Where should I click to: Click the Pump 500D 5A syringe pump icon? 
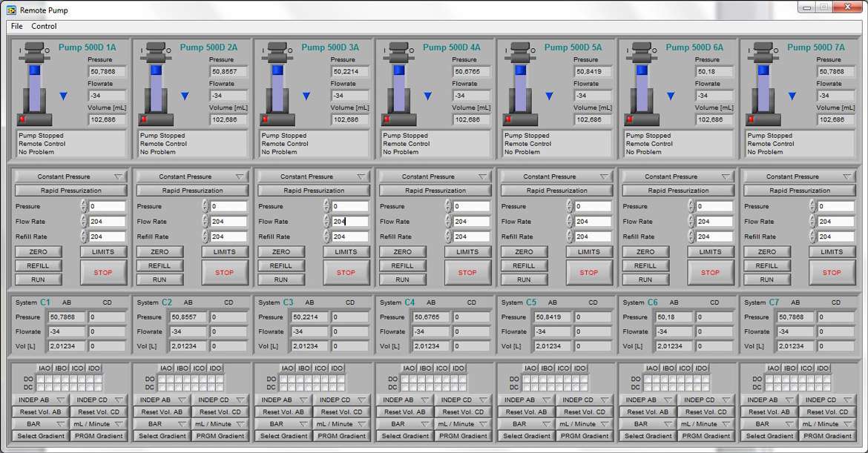(520, 84)
